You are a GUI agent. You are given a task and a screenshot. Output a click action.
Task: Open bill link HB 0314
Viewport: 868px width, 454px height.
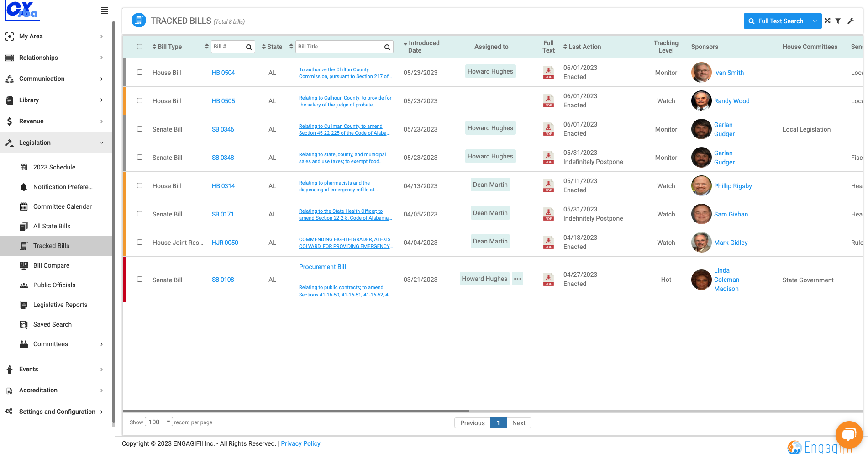[223, 186]
